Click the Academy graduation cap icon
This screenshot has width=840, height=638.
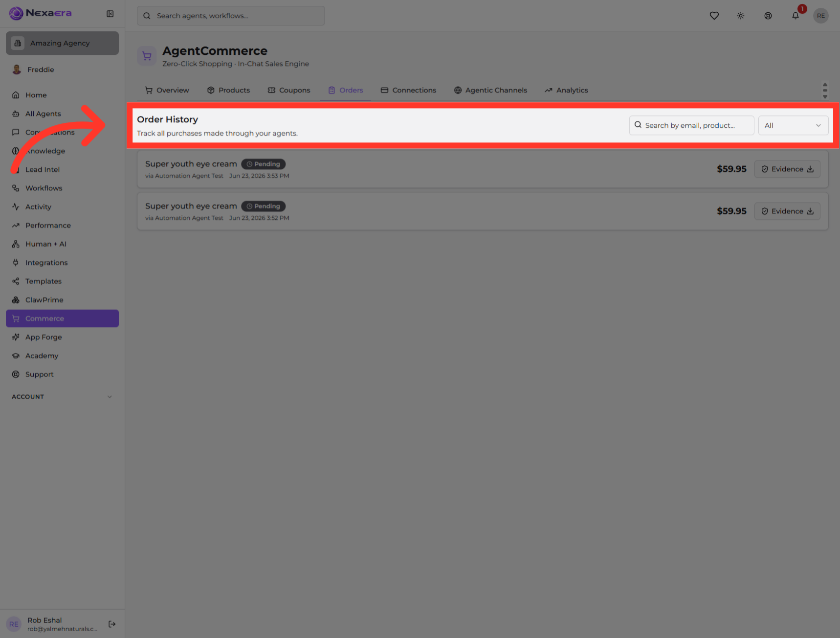[16, 355]
